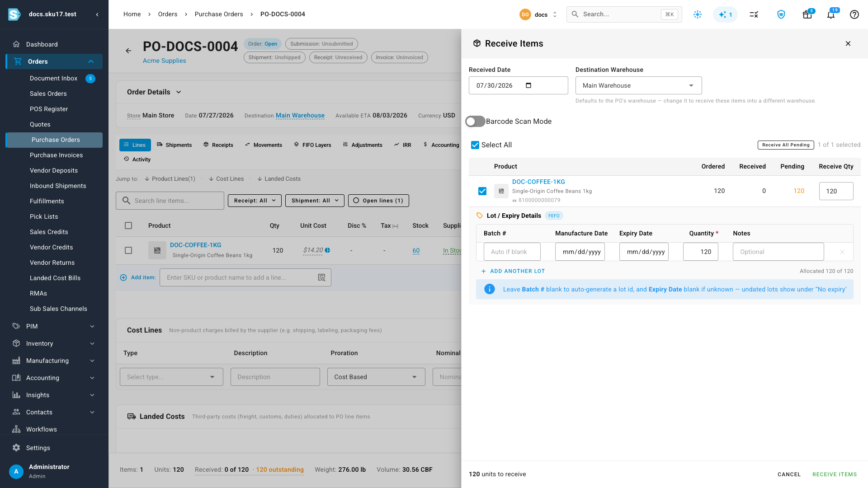Toggle the Open lines (1) filter

(378, 201)
